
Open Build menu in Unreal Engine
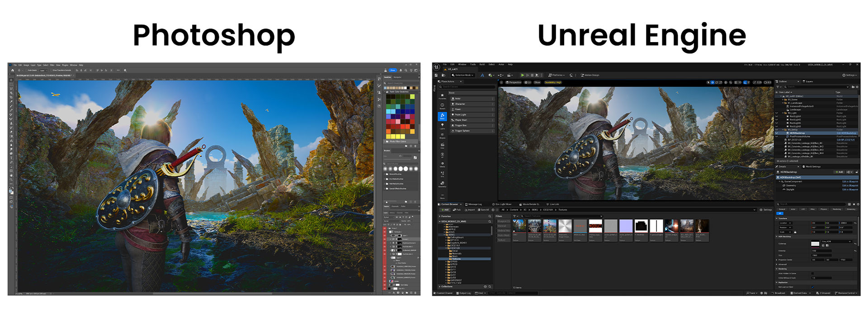point(482,64)
